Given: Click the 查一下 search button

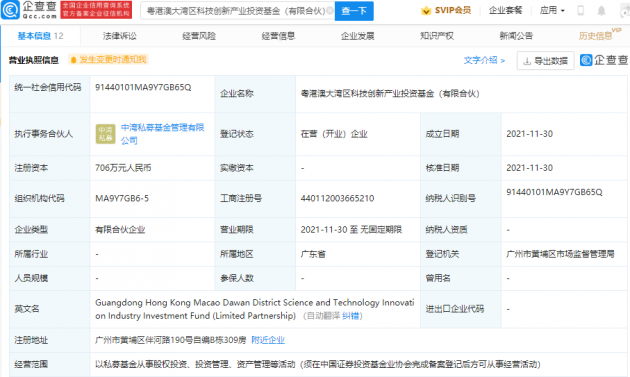Looking at the screenshot, I should coord(354,11).
